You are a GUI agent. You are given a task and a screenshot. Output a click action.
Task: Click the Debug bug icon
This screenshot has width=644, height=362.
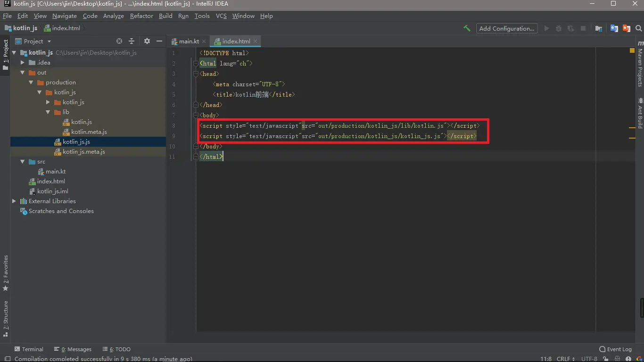559,28
